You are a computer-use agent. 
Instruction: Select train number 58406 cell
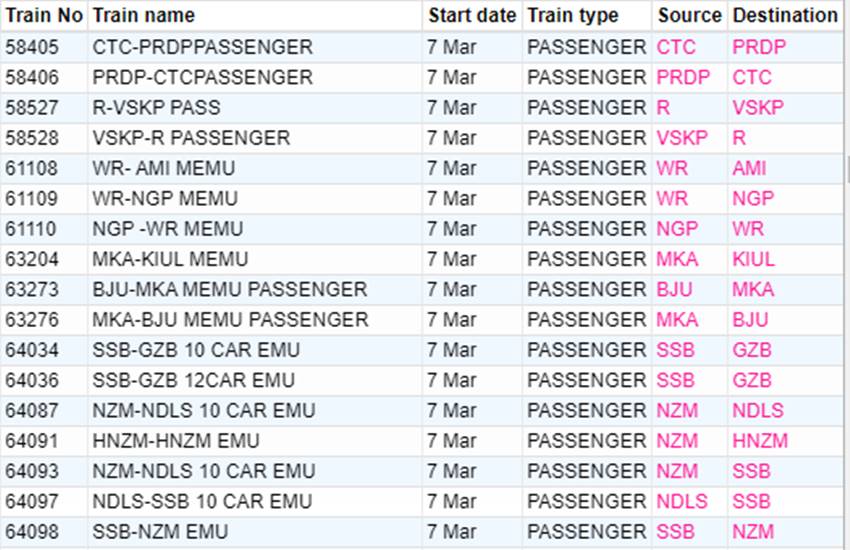[x=32, y=77]
